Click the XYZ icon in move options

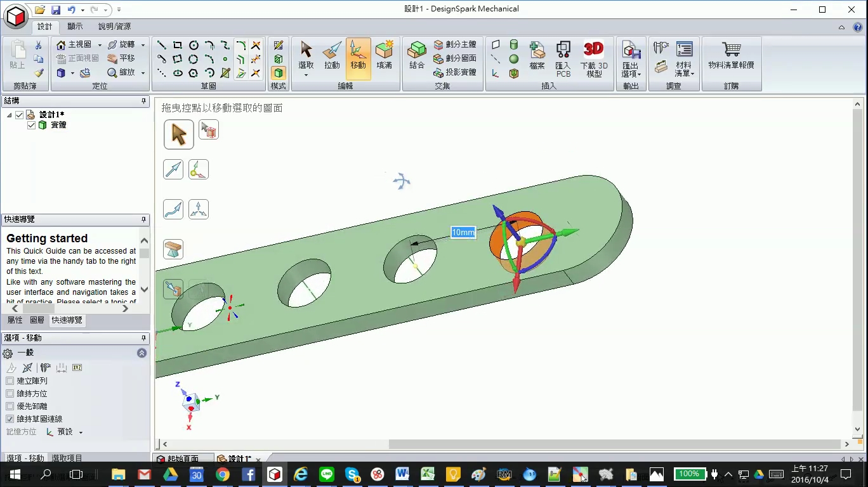tap(77, 368)
